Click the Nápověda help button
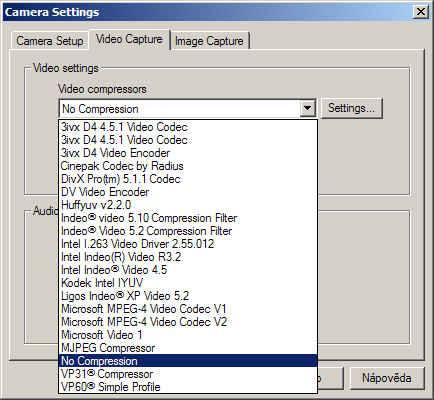This screenshot has width=434, height=400. (387, 378)
